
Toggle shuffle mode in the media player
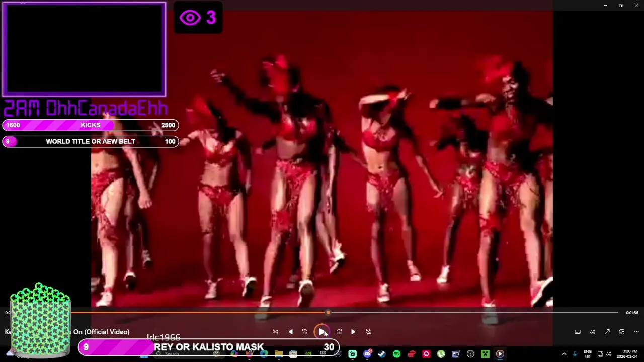275,332
